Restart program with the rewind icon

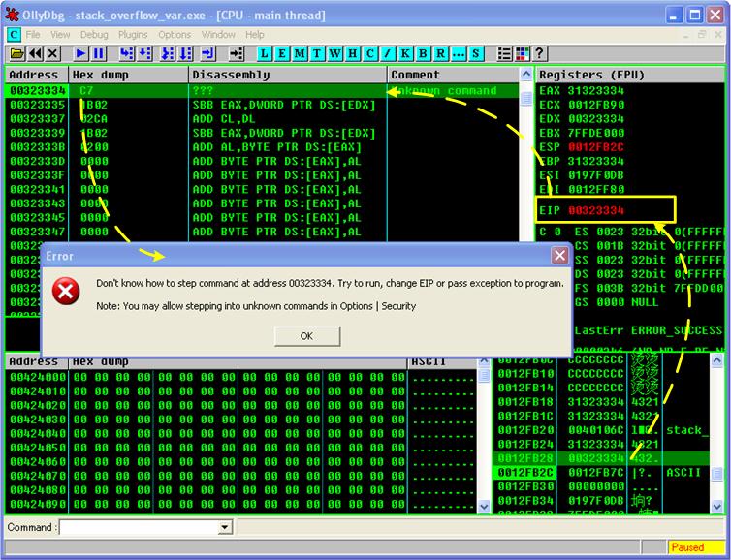pos(36,53)
